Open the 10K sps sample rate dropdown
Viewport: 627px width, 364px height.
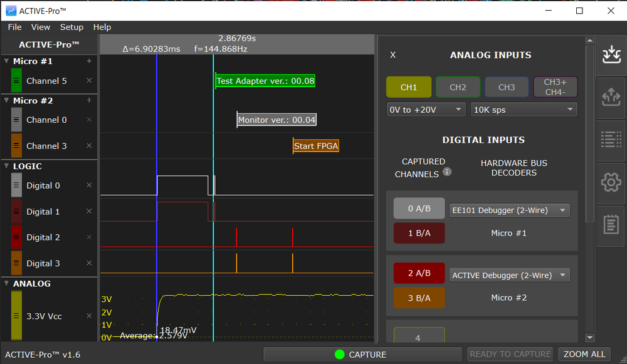pyautogui.click(x=524, y=109)
